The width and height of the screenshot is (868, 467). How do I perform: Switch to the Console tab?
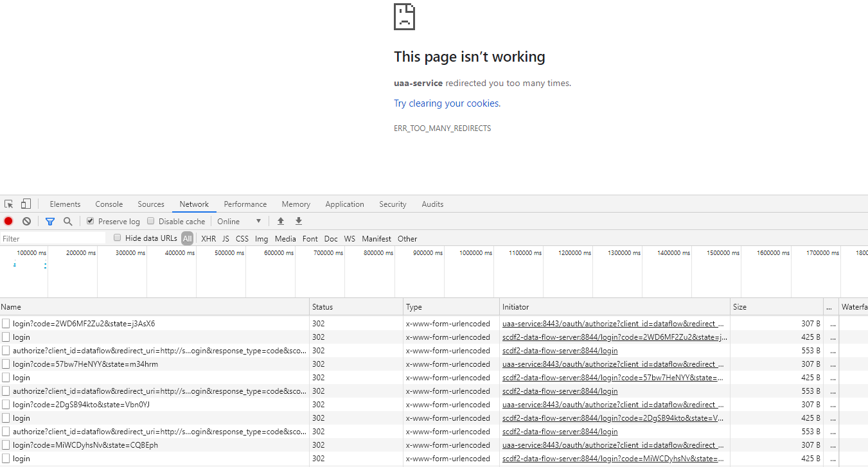109,204
